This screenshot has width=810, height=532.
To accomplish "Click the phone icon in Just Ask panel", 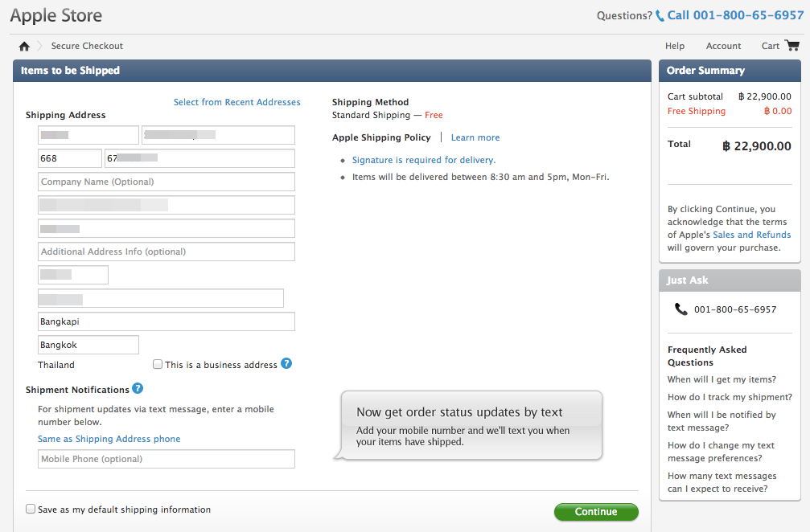I will (x=680, y=309).
